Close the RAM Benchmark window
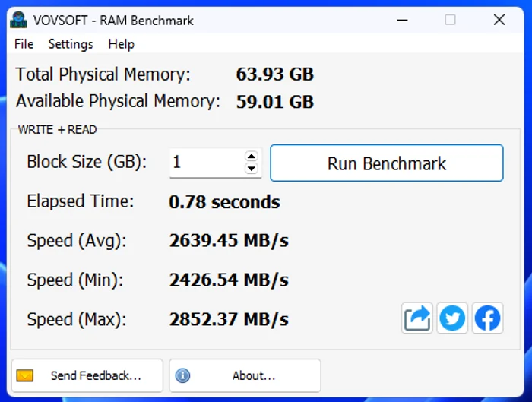Screen dimensions: 532x402 pyautogui.click(x=499, y=20)
